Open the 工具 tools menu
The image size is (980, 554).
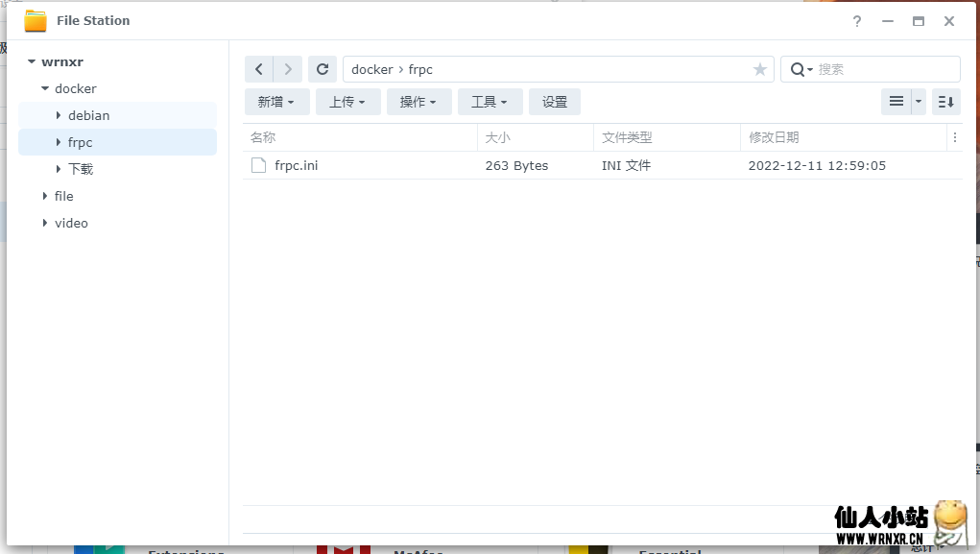click(x=490, y=101)
